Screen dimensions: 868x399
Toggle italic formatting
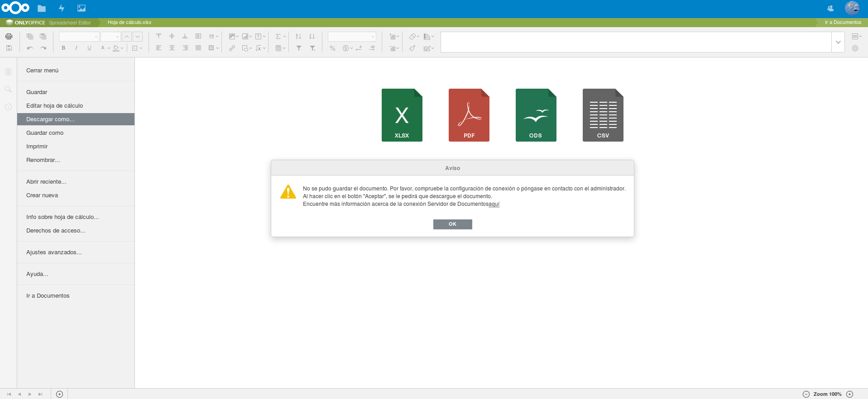click(76, 48)
